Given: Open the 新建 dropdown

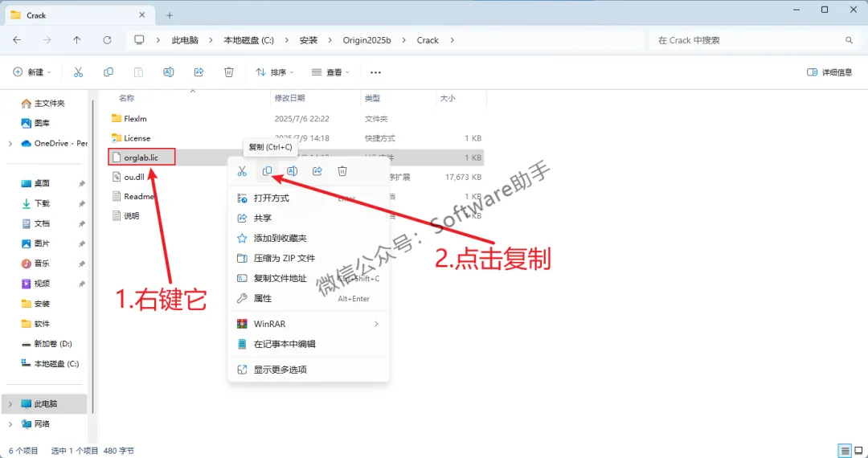Looking at the screenshot, I should point(32,72).
